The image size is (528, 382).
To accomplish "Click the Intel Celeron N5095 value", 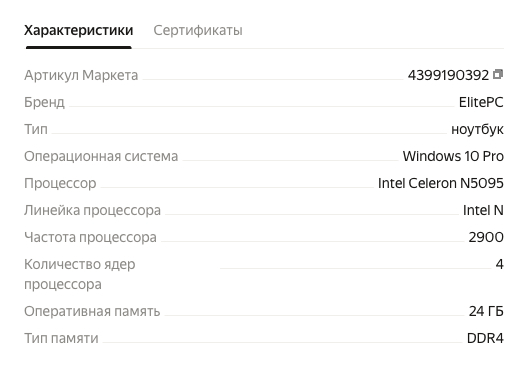I will click(441, 183).
